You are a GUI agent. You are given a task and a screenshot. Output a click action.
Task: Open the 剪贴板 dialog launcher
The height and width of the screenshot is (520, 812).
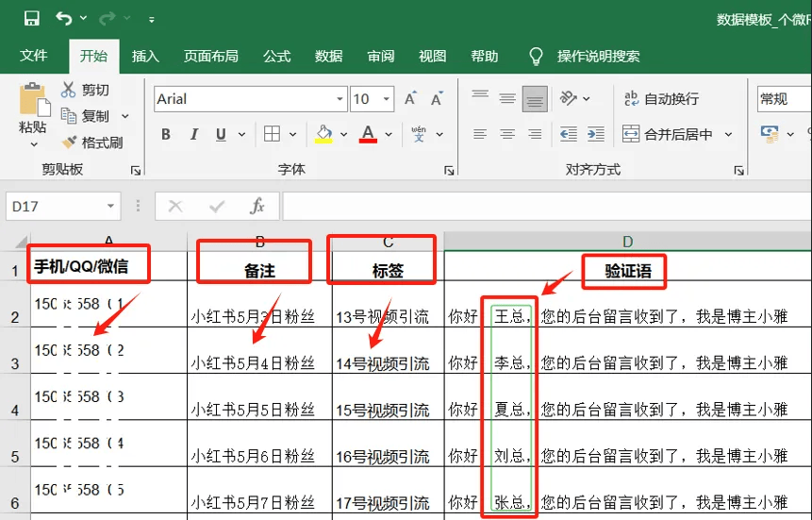[x=136, y=170]
